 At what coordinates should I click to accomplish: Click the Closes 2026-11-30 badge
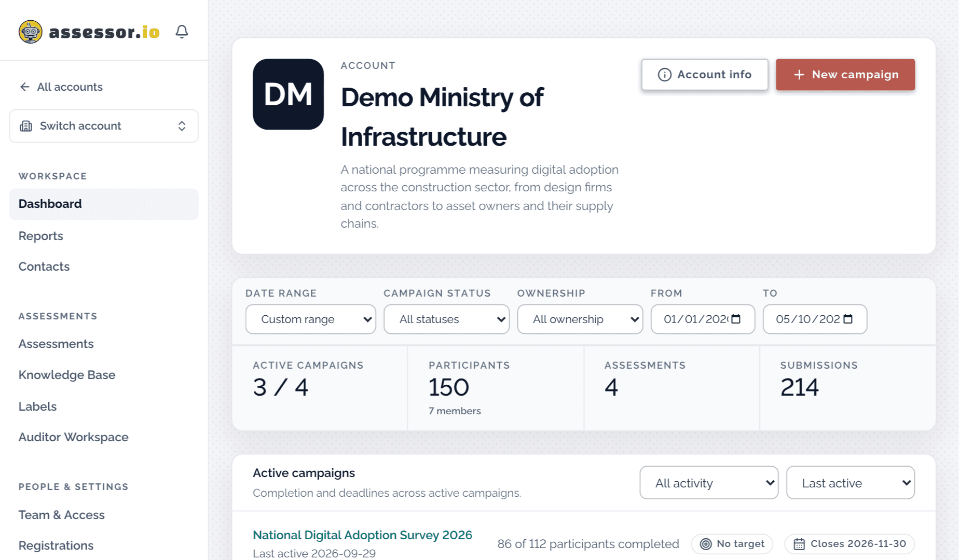point(850,544)
